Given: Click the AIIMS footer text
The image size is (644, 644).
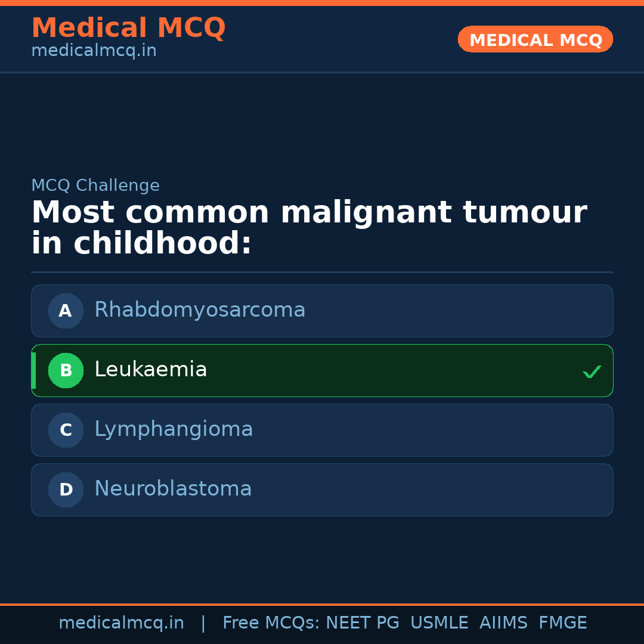Looking at the screenshot, I should [x=503, y=623].
